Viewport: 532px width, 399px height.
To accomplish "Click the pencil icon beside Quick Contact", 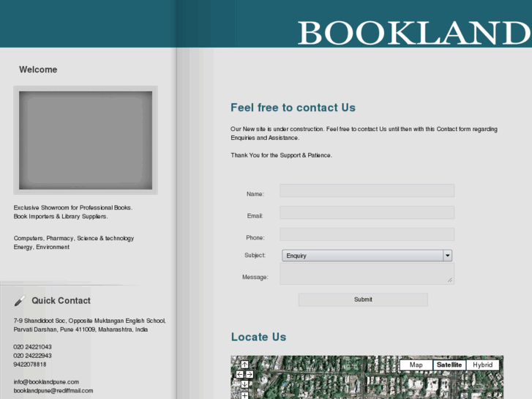I will 20,301.
